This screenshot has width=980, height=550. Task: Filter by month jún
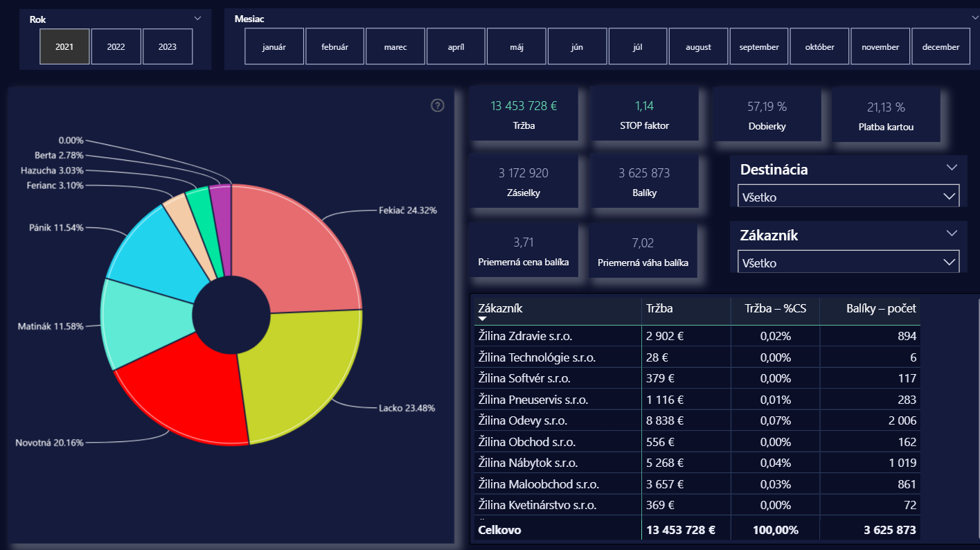[x=577, y=47]
